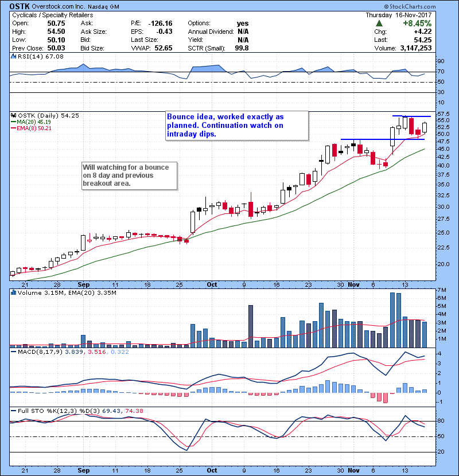Click the Oct label on price time axis

coord(212,284)
